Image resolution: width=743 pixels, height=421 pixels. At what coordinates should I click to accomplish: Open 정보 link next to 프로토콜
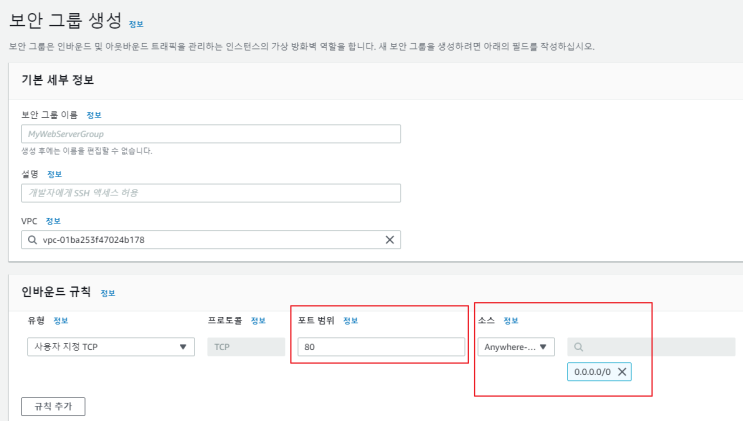[258, 321]
